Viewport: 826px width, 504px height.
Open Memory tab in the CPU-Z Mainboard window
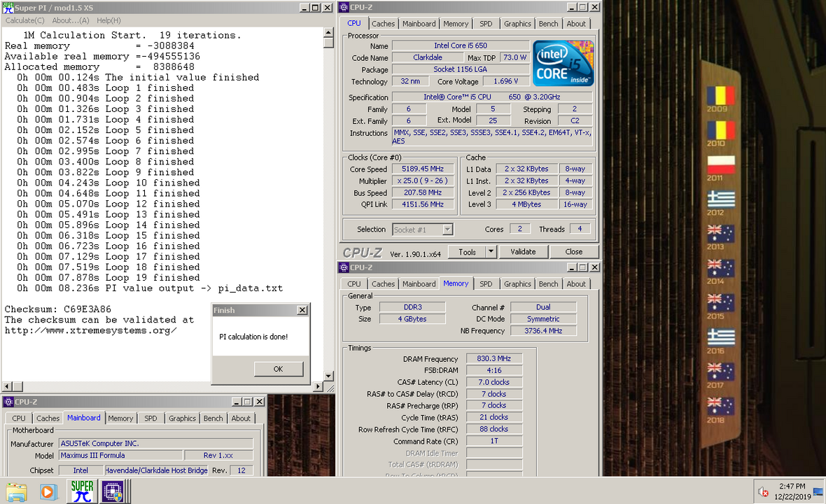(120, 418)
